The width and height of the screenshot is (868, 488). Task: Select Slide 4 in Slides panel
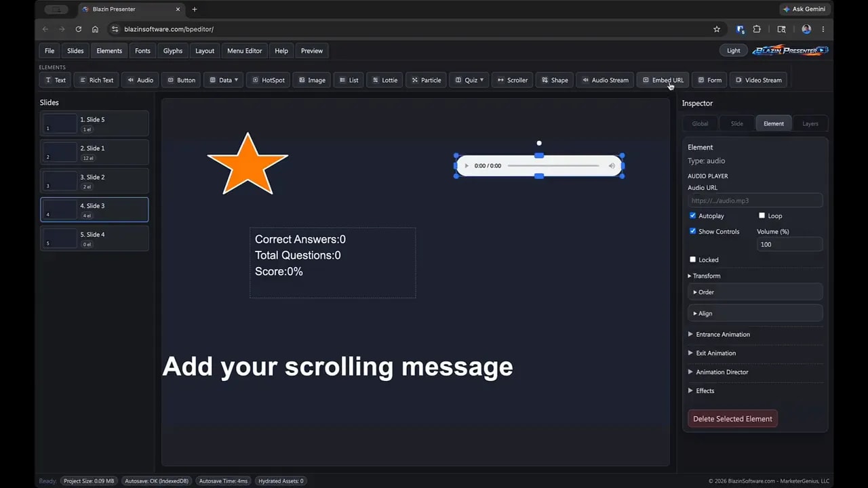[94, 239]
